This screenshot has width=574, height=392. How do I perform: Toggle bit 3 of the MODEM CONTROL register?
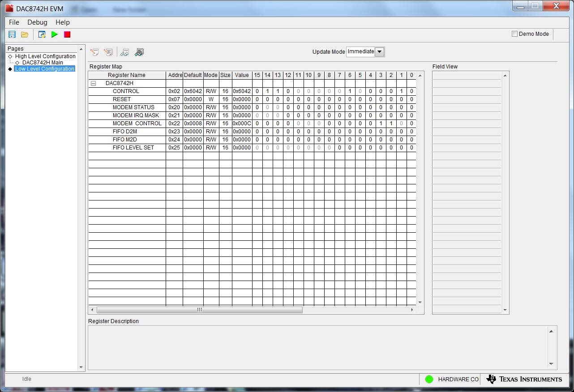(381, 124)
